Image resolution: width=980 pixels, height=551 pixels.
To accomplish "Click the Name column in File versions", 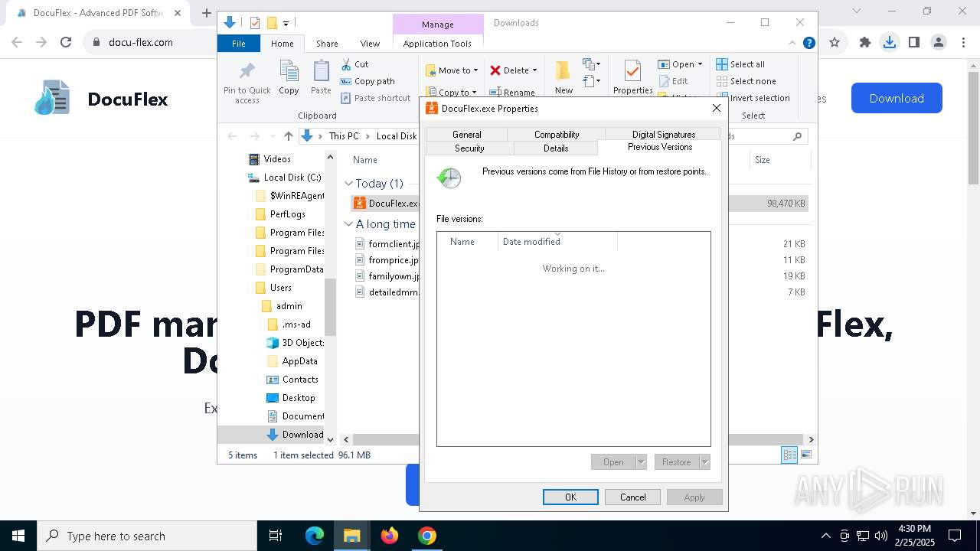I will click(x=468, y=242).
